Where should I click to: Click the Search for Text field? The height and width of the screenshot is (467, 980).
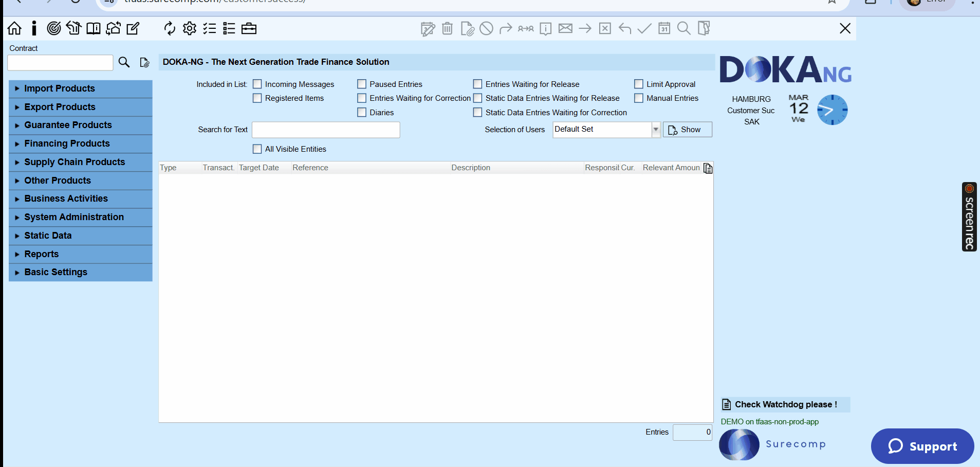point(326,130)
